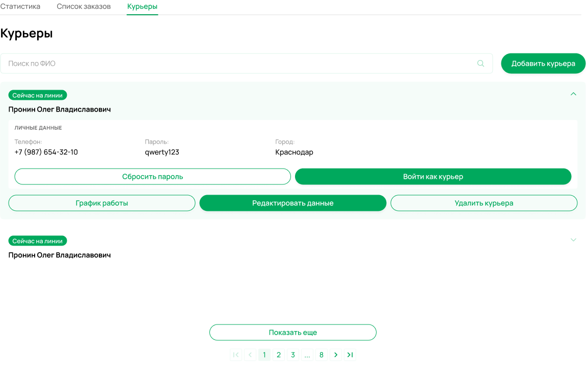
Task: Switch to Список заказов tab
Action: [84, 7]
